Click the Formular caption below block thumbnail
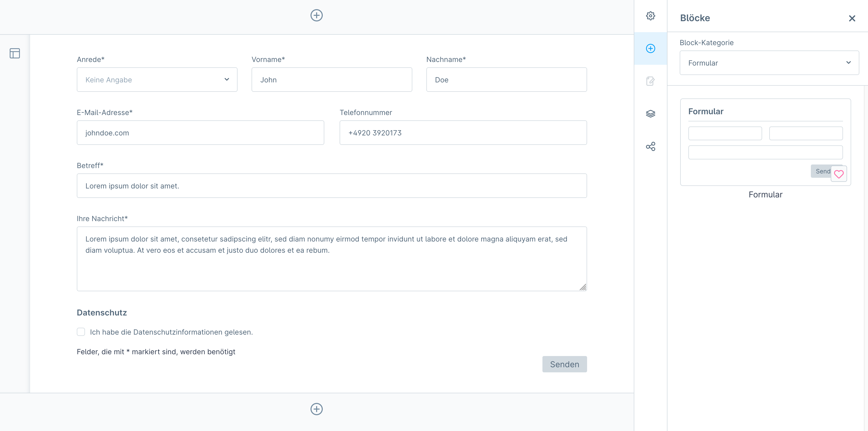This screenshot has width=868, height=431. [765, 195]
